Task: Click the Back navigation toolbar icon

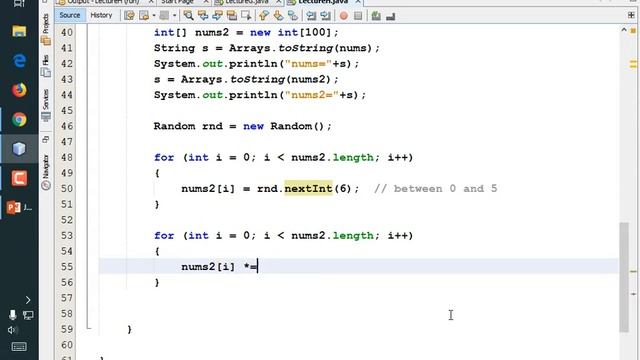Action: [x=144, y=16]
